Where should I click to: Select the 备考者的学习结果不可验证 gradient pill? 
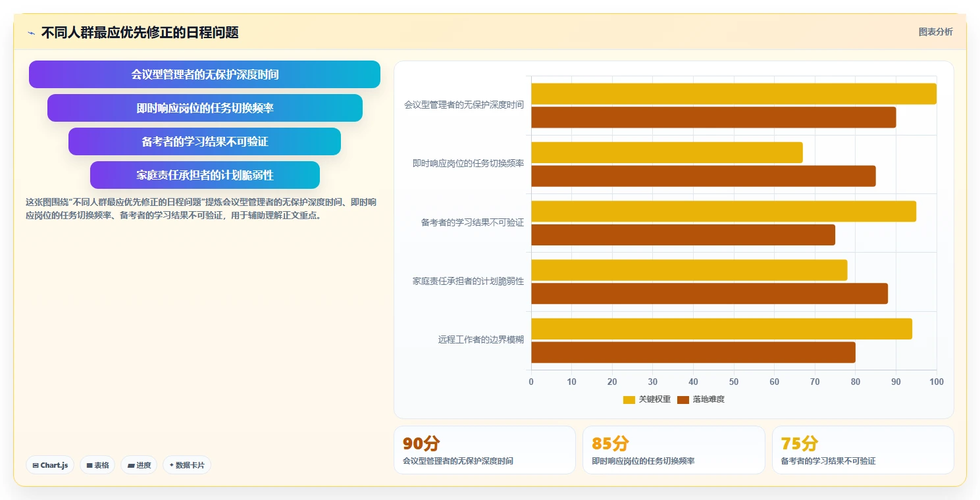click(205, 141)
